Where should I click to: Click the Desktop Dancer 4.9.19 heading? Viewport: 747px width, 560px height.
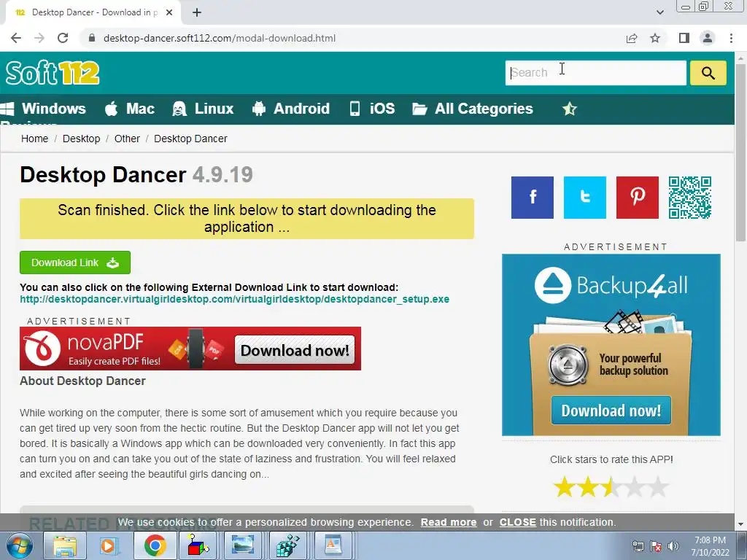(x=136, y=175)
